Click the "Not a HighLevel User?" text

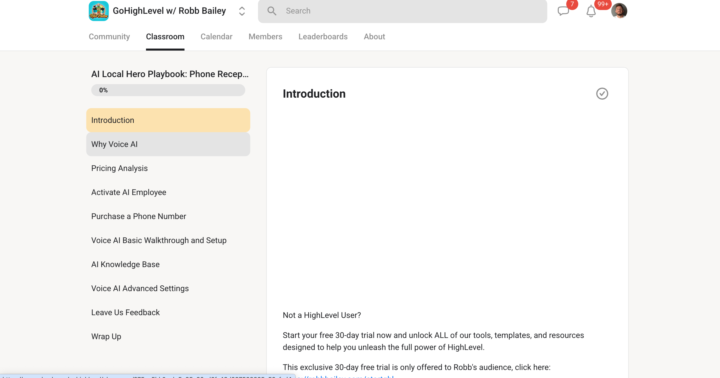pos(322,315)
